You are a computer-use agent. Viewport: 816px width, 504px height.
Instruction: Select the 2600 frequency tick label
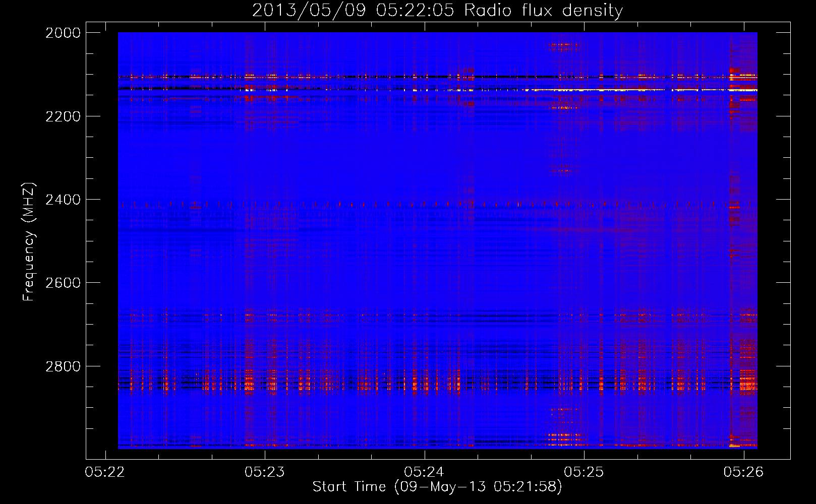(63, 283)
